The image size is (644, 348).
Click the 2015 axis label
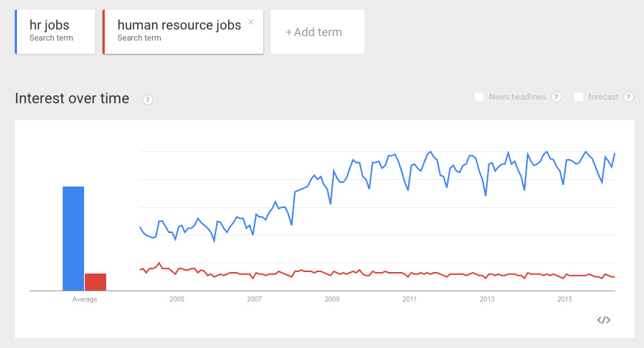tap(565, 299)
